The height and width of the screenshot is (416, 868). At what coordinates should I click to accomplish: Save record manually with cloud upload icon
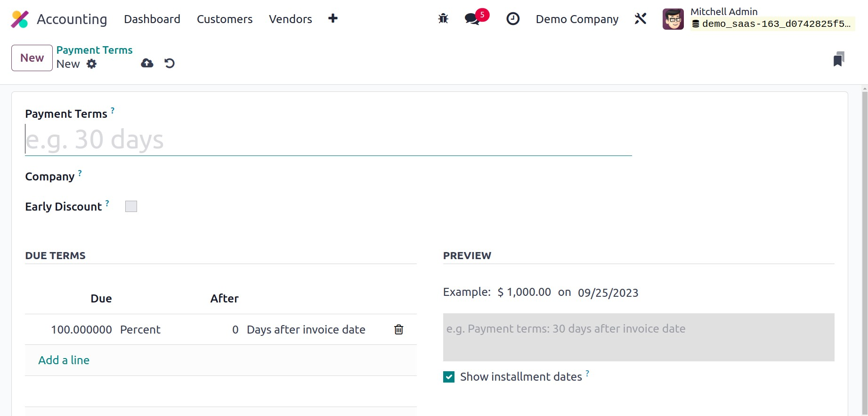[147, 63]
